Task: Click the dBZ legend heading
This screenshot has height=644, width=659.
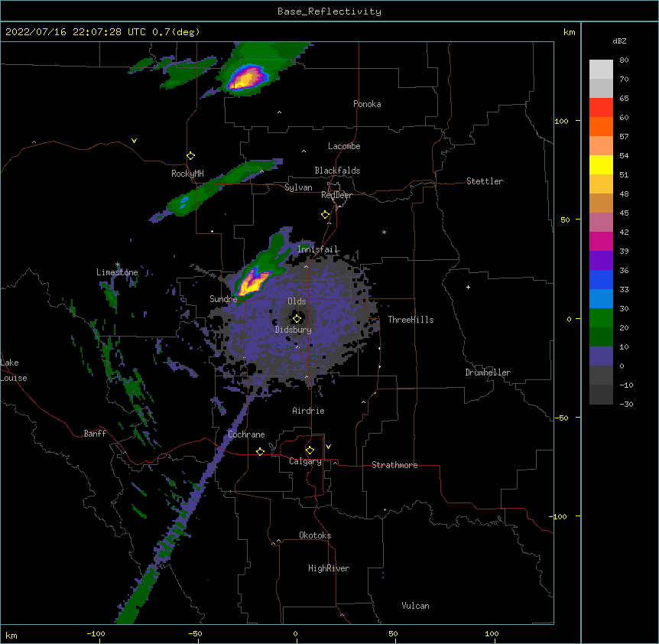Action: click(x=619, y=41)
